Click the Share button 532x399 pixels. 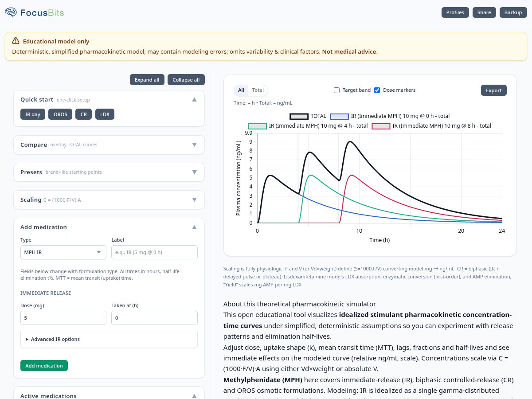point(484,12)
